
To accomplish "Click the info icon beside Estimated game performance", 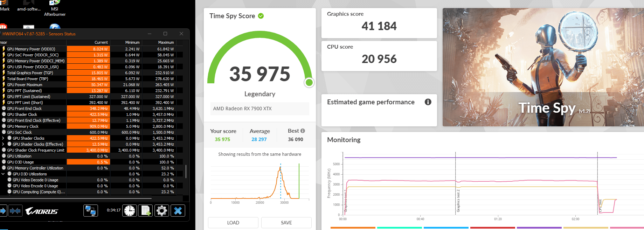I will (428, 102).
